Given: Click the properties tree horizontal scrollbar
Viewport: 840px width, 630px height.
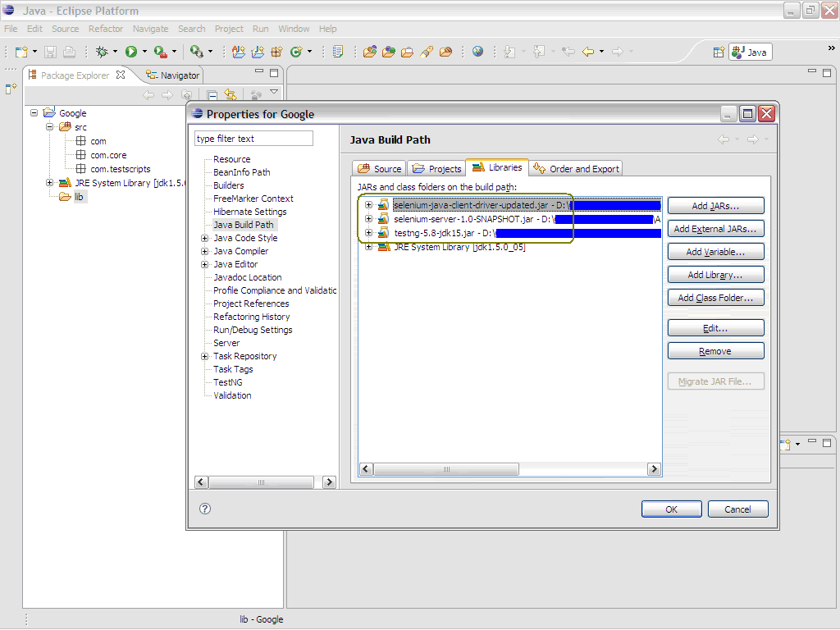Looking at the screenshot, I should (x=262, y=482).
